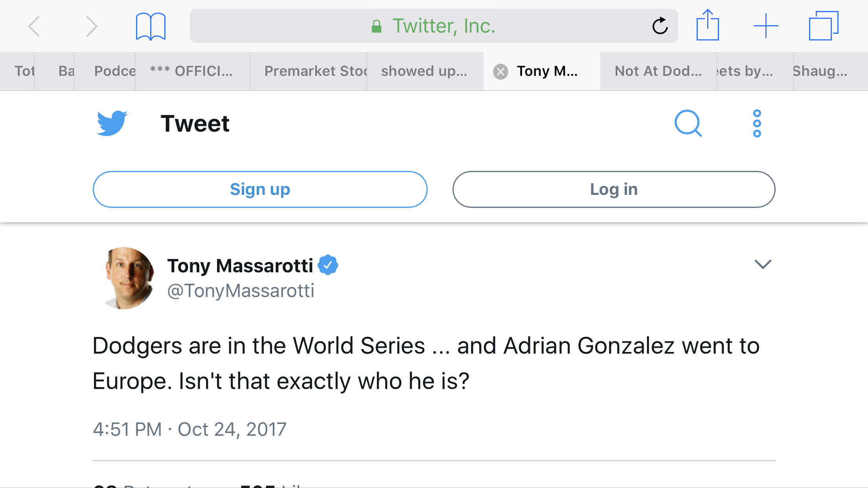Open the three-dot more options menu

(x=757, y=123)
